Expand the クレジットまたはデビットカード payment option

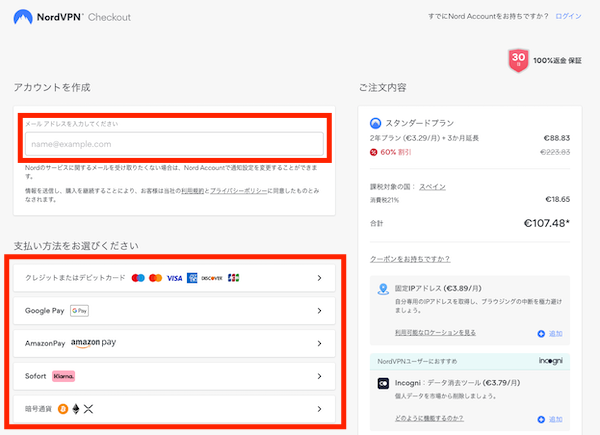pyautogui.click(x=174, y=278)
